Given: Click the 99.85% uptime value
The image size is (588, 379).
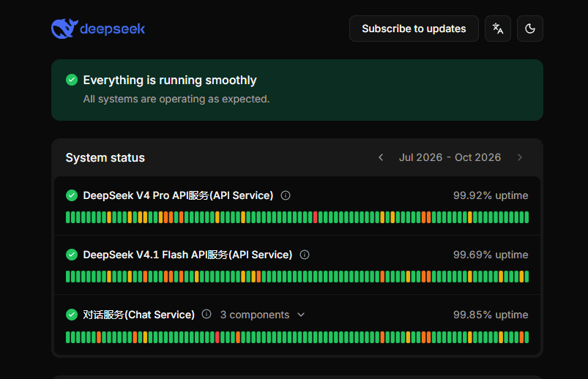Looking at the screenshot, I should (491, 315).
